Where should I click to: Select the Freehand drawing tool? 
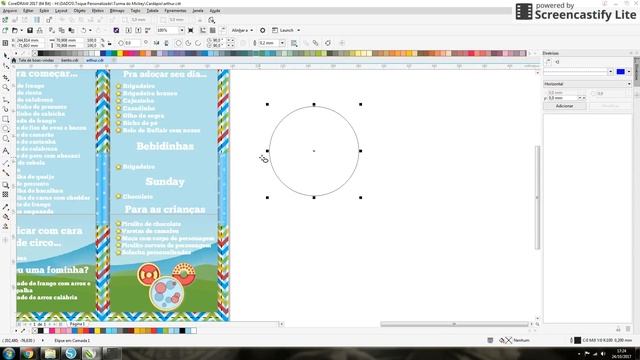point(6,99)
